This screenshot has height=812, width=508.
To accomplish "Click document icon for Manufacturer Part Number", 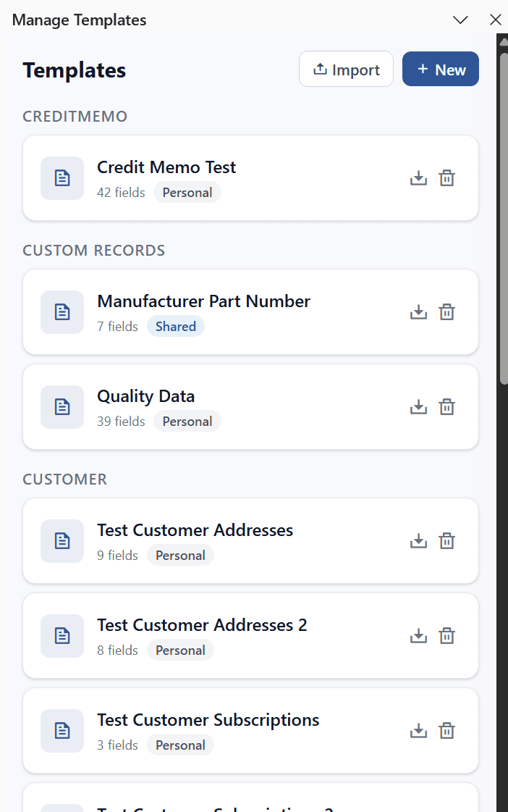I will (x=62, y=312).
